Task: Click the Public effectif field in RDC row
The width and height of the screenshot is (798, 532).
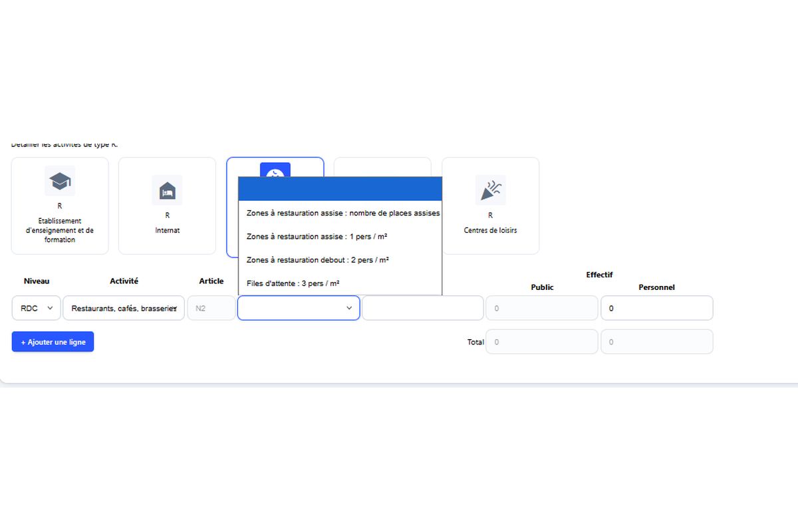Action: (x=542, y=308)
